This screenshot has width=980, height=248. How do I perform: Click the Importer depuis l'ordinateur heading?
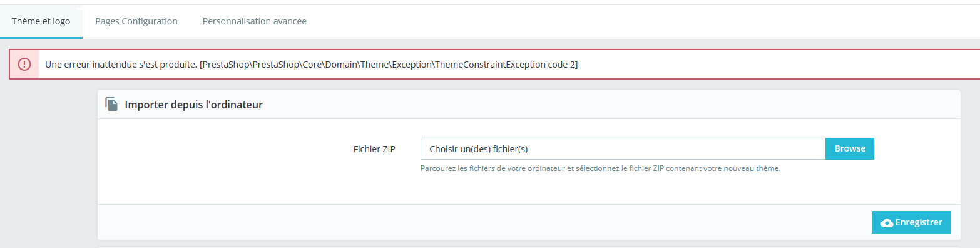coord(193,105)
